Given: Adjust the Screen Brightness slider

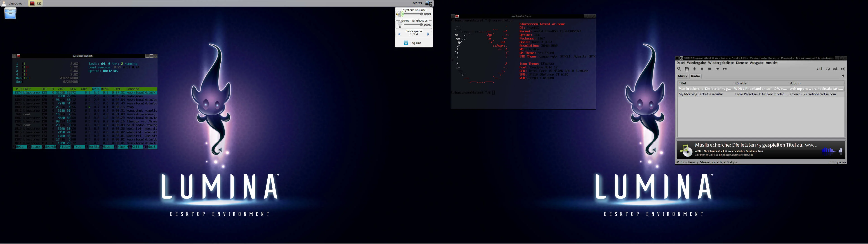Looking at the screenshot, I should (413, 25).
